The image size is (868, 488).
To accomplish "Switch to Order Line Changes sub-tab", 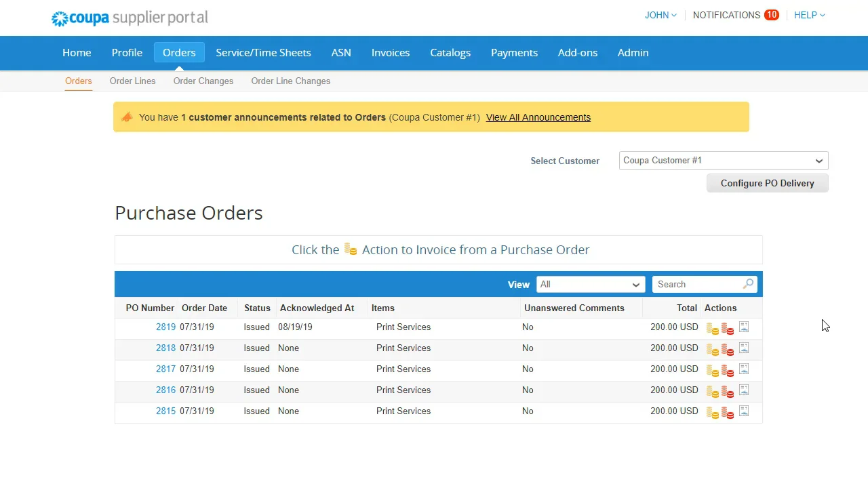I will pos(291,81).
